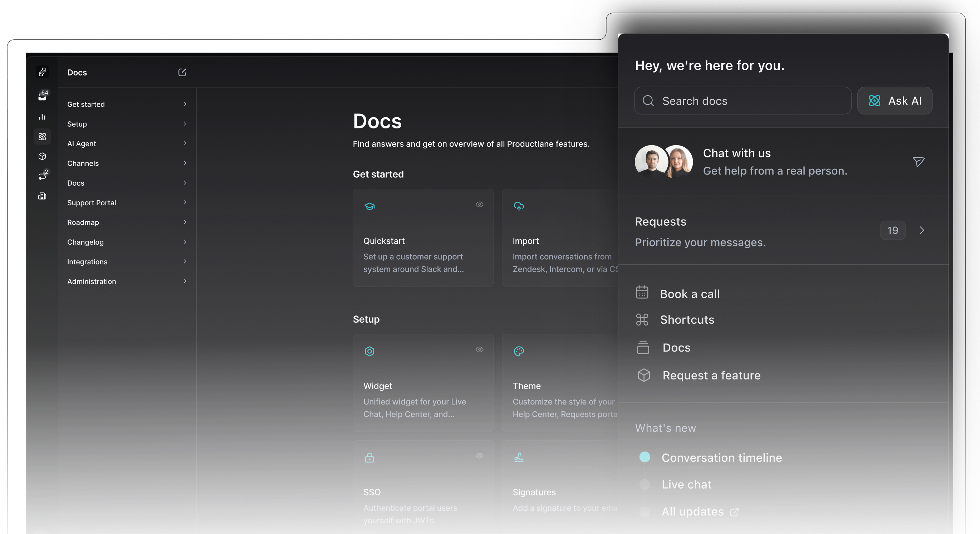Click the teal Conversation timeline progress dot
Image resolution: width=980 pixels, height=534 pixels.
[645, 457]
